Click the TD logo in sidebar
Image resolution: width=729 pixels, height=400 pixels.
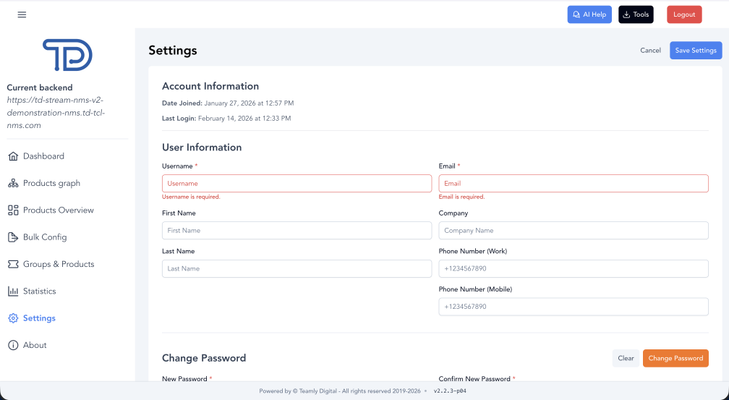(67, 55)
